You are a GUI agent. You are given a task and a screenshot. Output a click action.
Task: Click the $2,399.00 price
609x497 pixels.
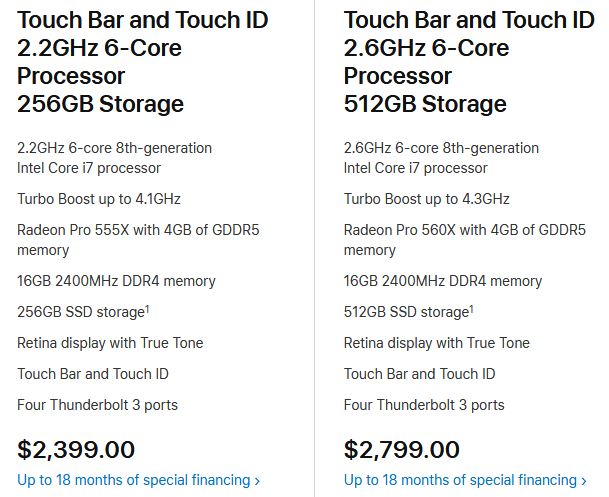point(76,449)
